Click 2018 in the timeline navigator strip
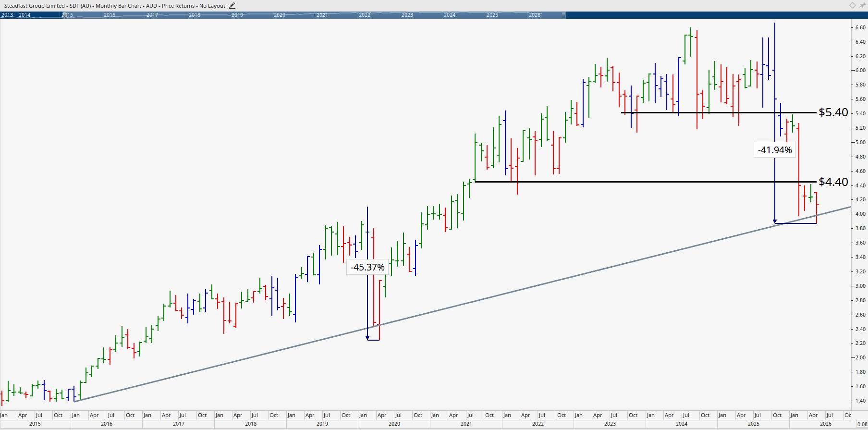Screen dimensions: 868x430 (x=195, y=15)
